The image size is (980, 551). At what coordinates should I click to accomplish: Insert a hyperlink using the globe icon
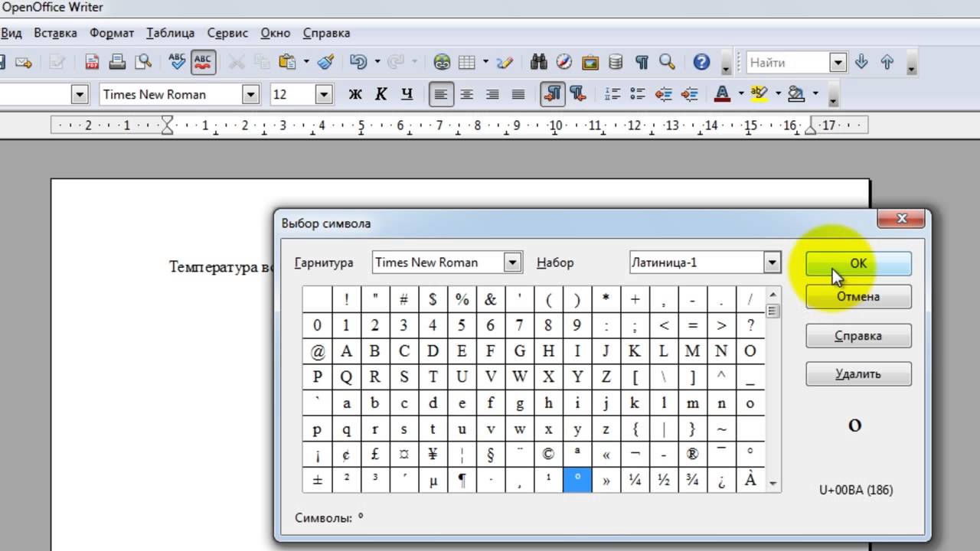point(442,62)
